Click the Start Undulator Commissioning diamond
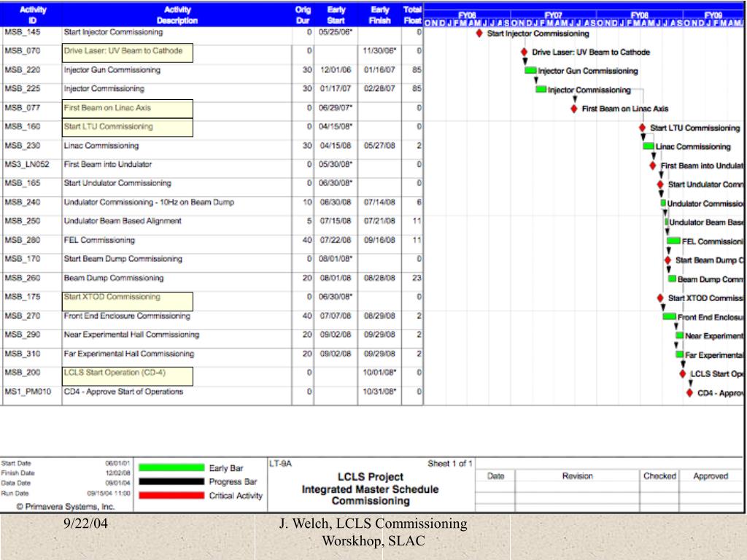Image resolution: width=747 pixels, height=560 pixels. tap(660, 184)
